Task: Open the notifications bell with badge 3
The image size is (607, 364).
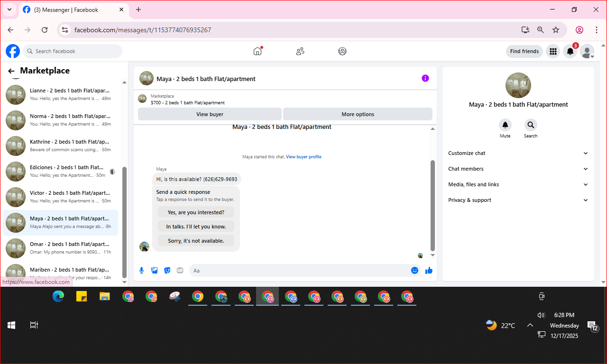Action: [x=570, y=51]
